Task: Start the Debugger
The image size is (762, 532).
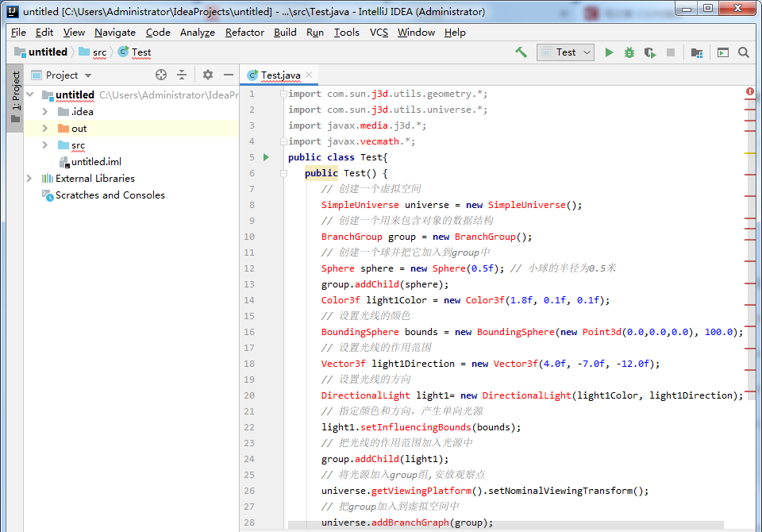Action: coord(629,52)
